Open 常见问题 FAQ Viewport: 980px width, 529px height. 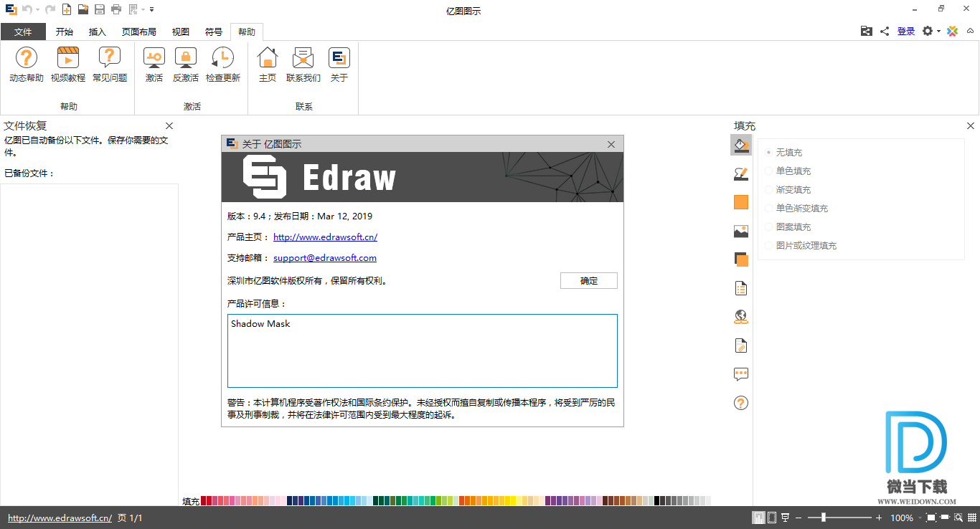pos(110,65)
